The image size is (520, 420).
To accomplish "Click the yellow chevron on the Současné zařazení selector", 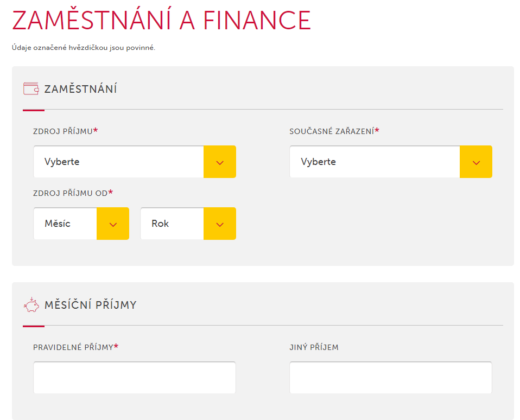I will tap(476, 161).
